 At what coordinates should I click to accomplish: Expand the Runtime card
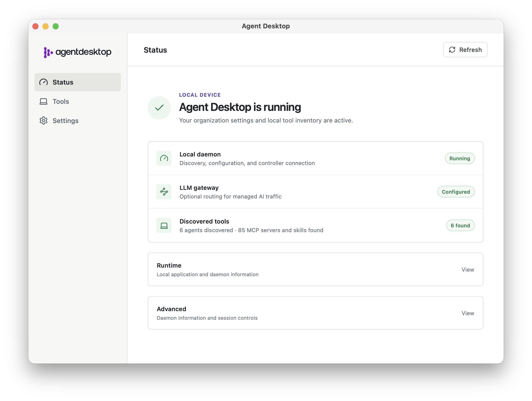click(x=316, y=270)
